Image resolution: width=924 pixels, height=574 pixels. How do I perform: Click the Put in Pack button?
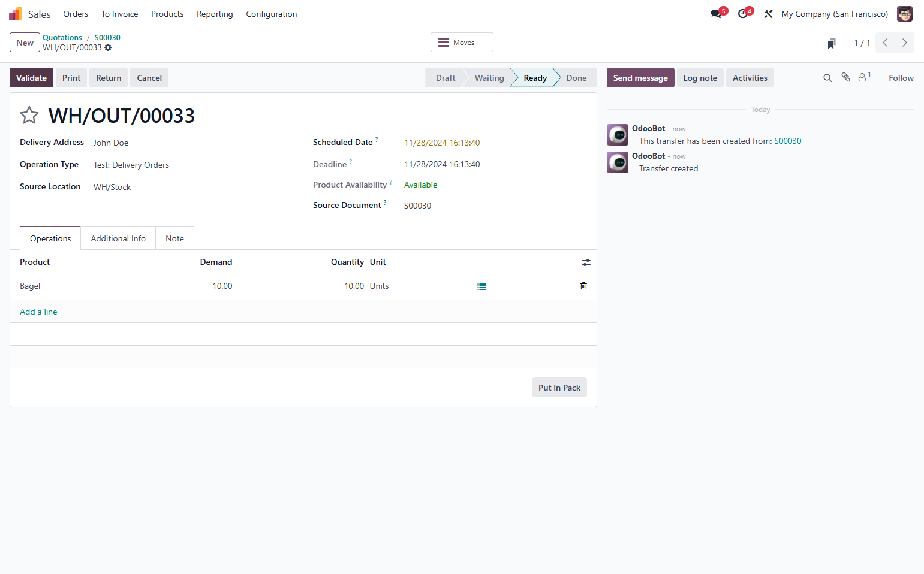(559, 388)
